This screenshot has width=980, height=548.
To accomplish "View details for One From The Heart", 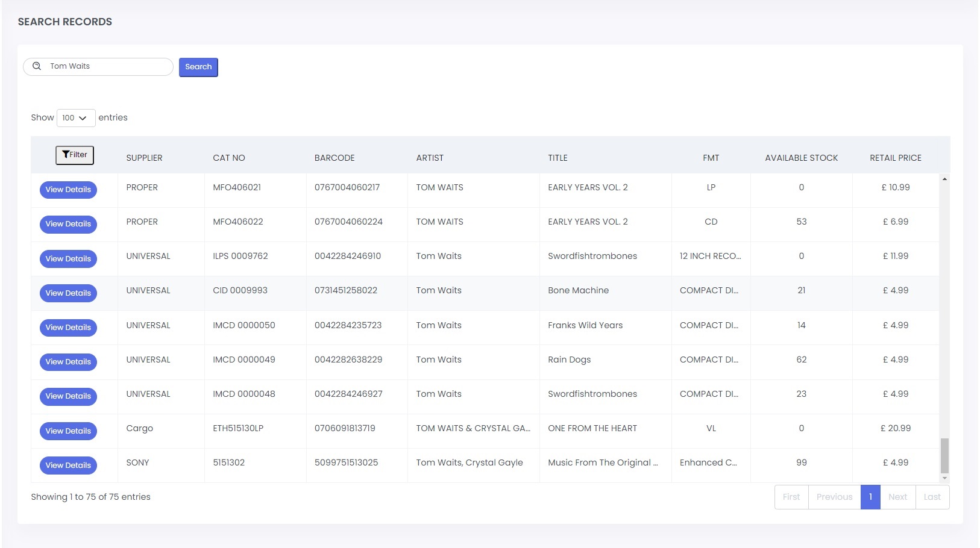I will click(68, 431).
